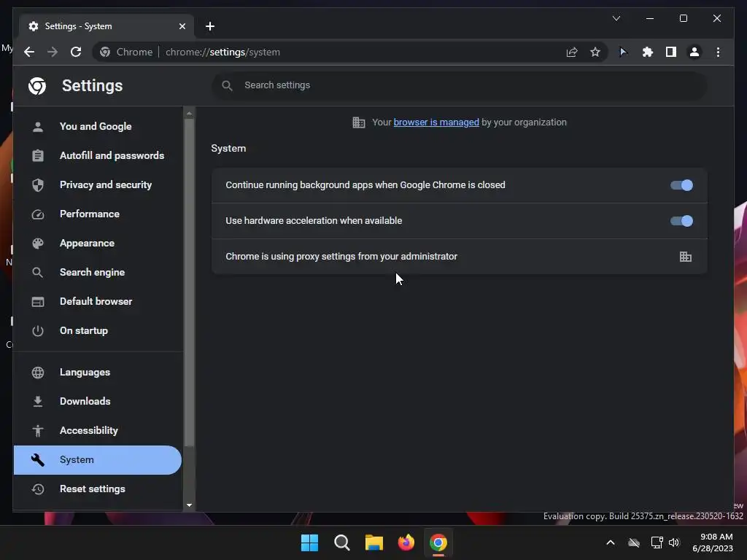747x560 pixels.
Task: Click the sidebar scrollbar thumb
Action: 189,282
